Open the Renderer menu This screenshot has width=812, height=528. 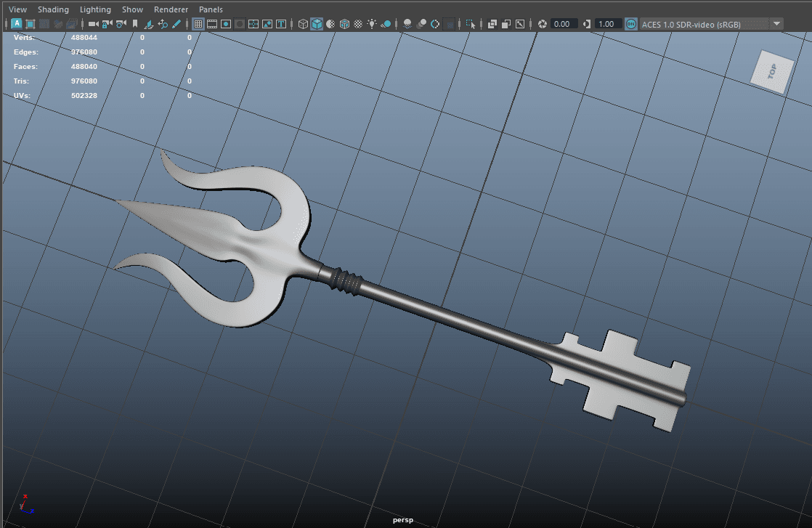[171, 9]
